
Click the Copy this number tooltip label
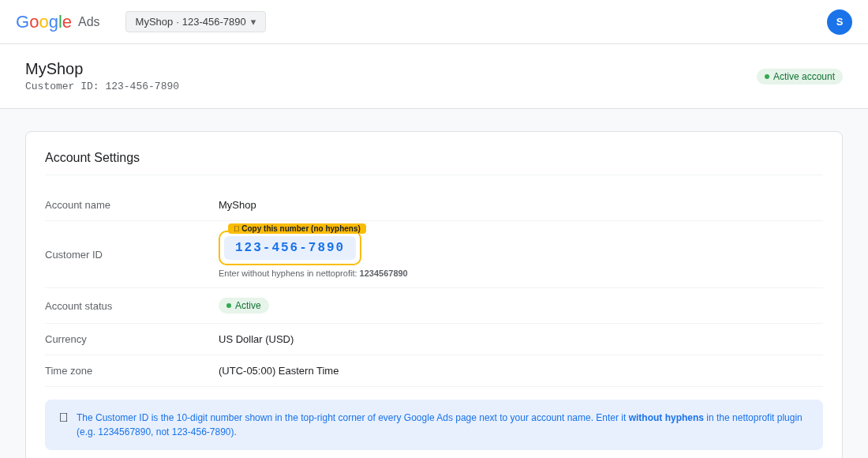297,229
